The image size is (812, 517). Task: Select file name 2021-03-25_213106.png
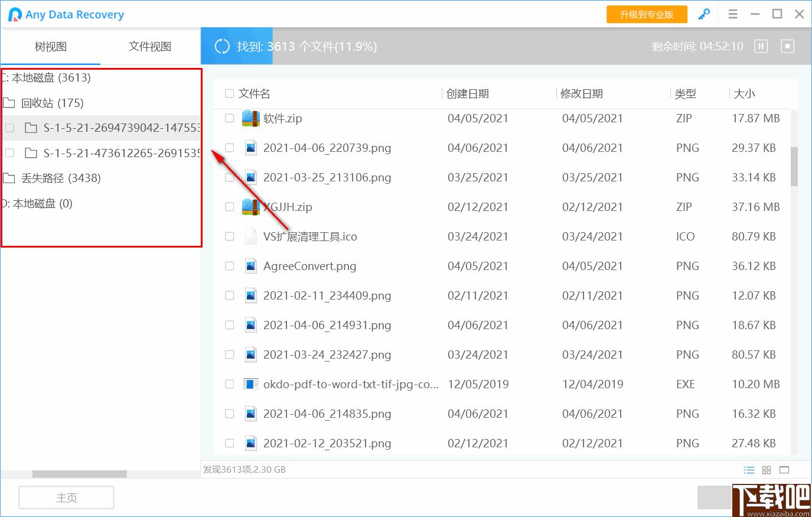click(327, 177)
